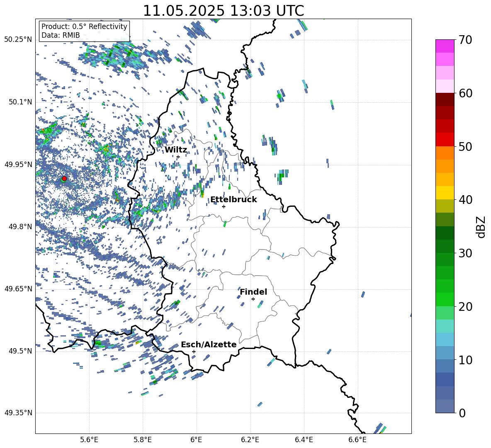The width and height of the screenshot is (491, 448).
Task: Click the latitude label 50.25°N
Action: click(x=18, y=40)
